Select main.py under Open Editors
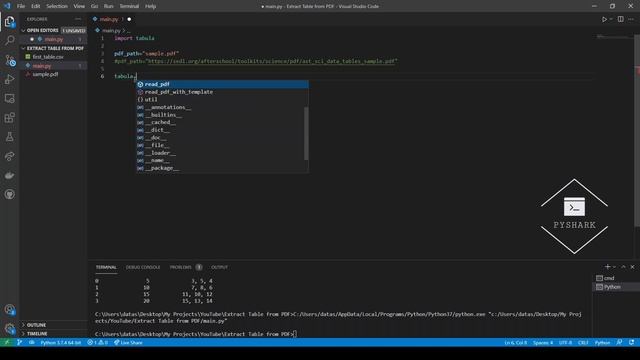 click(53, 39)
